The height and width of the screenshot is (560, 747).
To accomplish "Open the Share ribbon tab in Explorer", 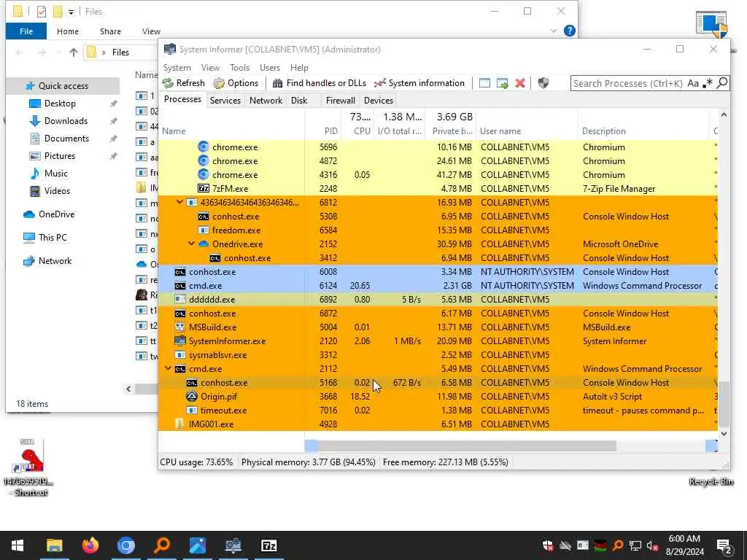I will click(110, 31).
